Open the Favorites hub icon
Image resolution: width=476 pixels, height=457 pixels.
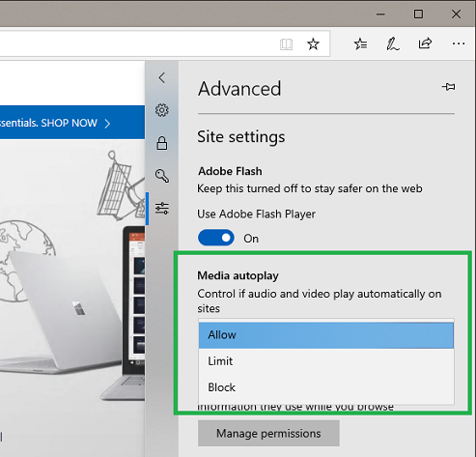(x=360, y=43)
